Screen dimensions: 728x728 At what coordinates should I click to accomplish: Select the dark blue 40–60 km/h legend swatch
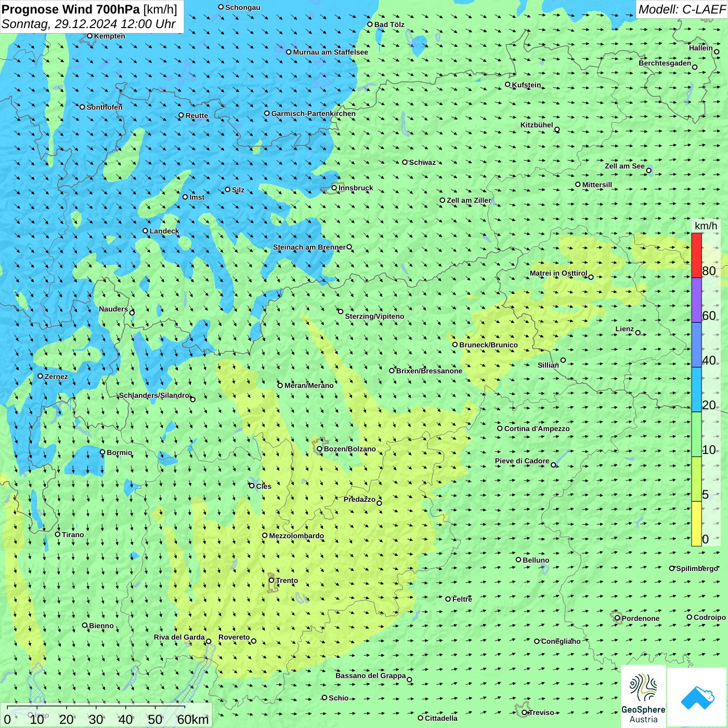696,345
